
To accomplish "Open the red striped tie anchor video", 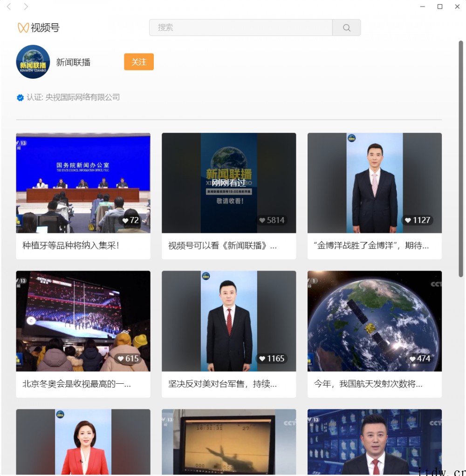I will [229, 321].
